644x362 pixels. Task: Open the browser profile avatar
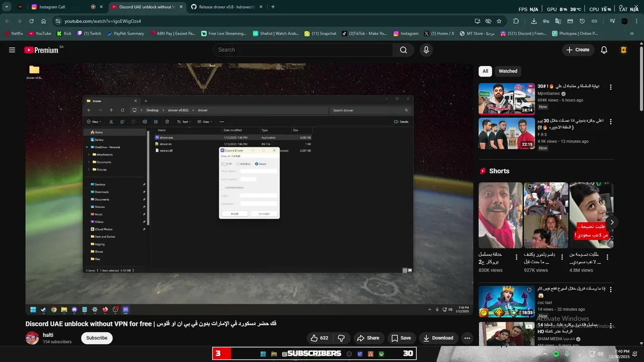tap(624, 21)
